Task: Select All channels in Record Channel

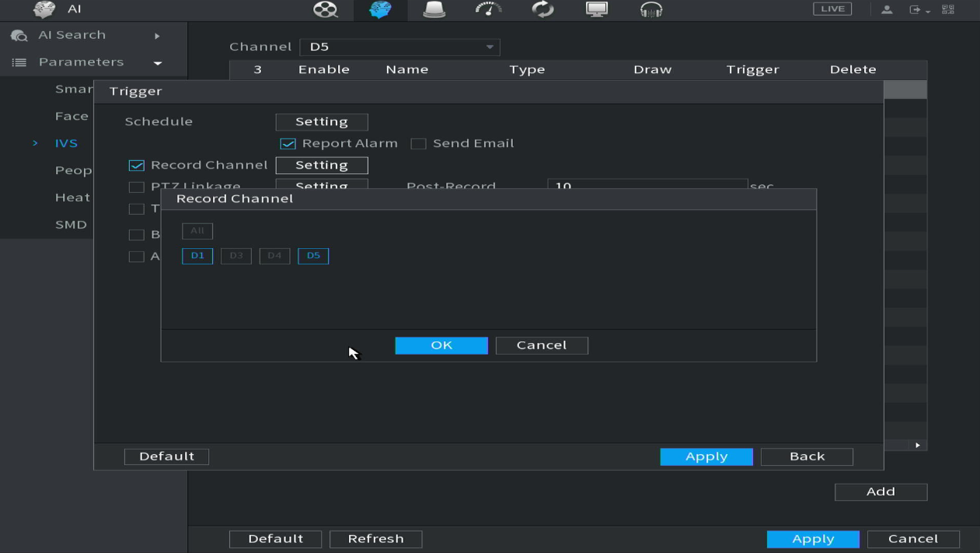Action: (x=197, y=231)
